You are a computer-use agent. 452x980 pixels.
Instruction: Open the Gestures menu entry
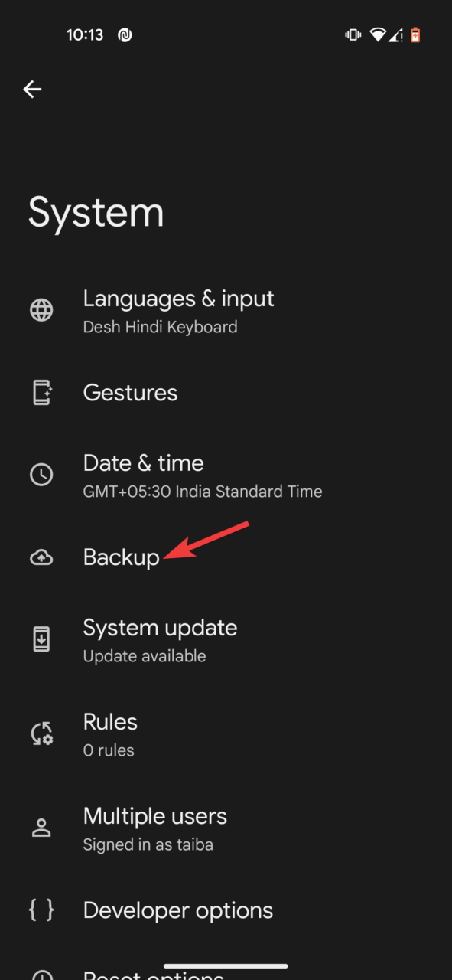pos(130,393)
